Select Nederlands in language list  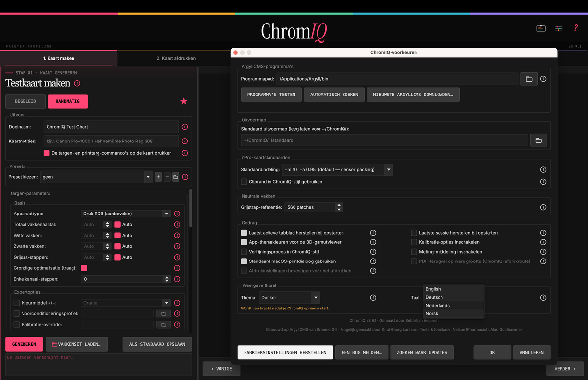click(454, 305)
